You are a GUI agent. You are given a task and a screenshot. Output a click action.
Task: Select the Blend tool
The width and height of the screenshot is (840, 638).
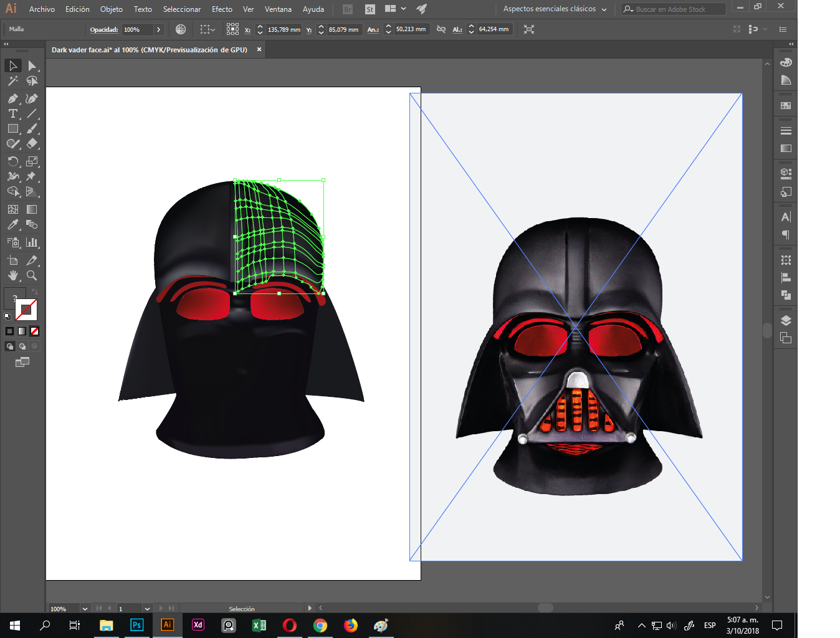point(32,224)
